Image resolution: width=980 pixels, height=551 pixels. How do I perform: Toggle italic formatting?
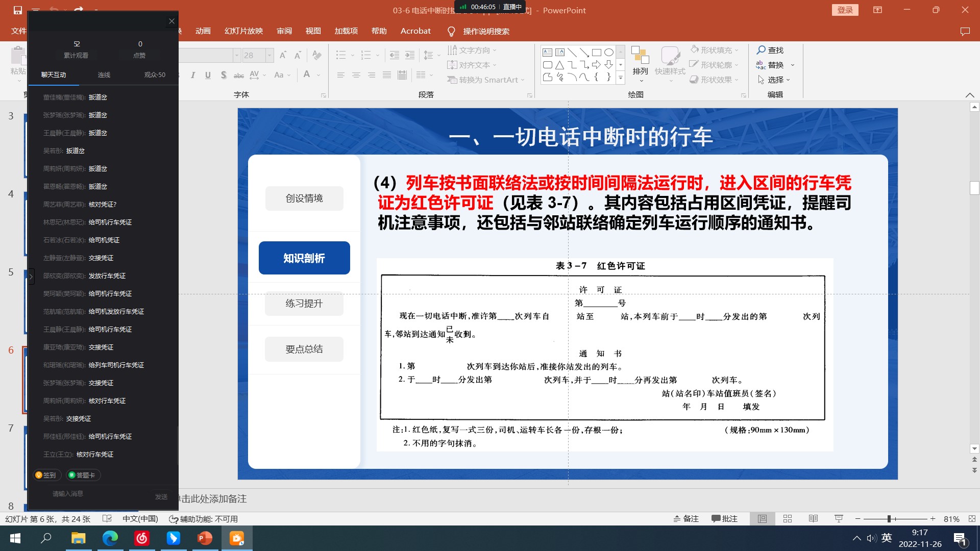(193, 75)
